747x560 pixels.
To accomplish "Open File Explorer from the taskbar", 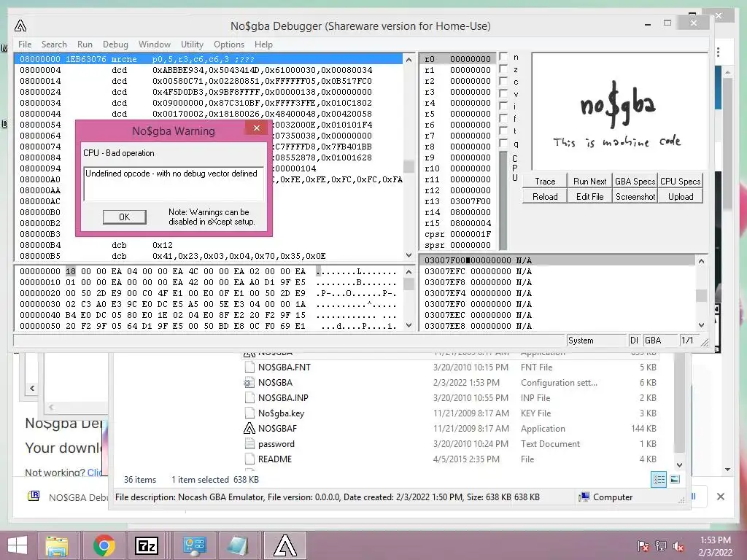I will [x=57, y=545].
